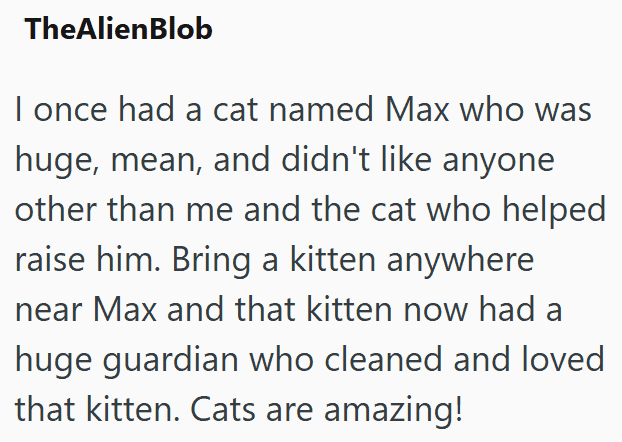622x442 pixels.
Task: Click the word "loved" in comment
Action: (562, 360)
